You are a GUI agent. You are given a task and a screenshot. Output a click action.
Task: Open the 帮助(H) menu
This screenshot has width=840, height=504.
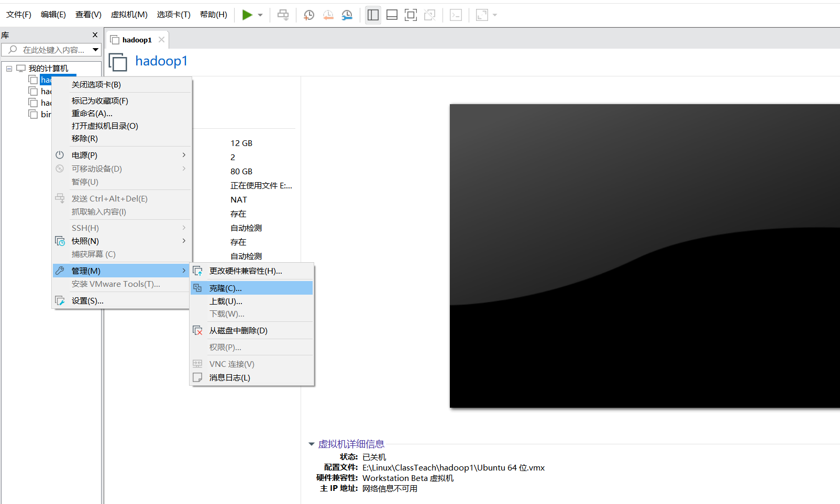pos(214,15)
